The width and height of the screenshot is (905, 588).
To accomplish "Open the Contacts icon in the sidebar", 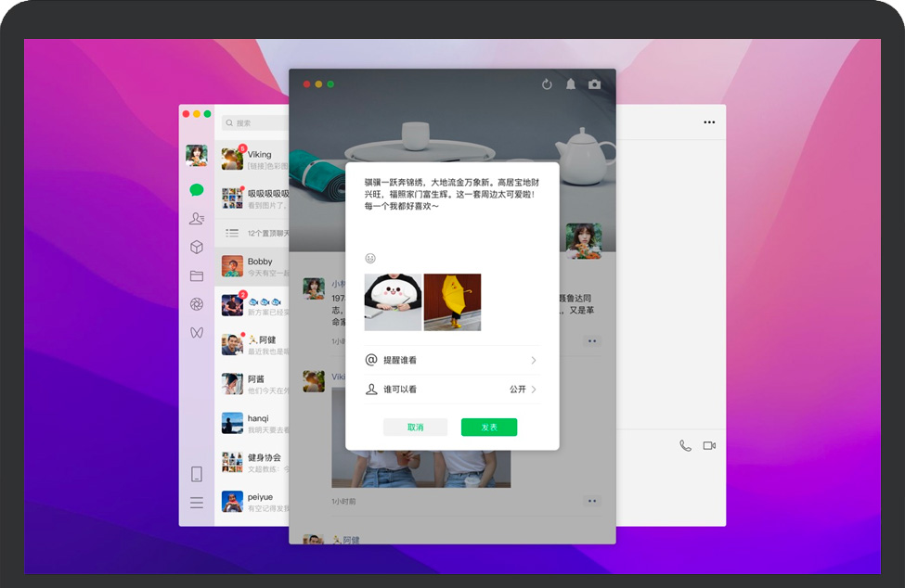I will click(x=197, y=219).
